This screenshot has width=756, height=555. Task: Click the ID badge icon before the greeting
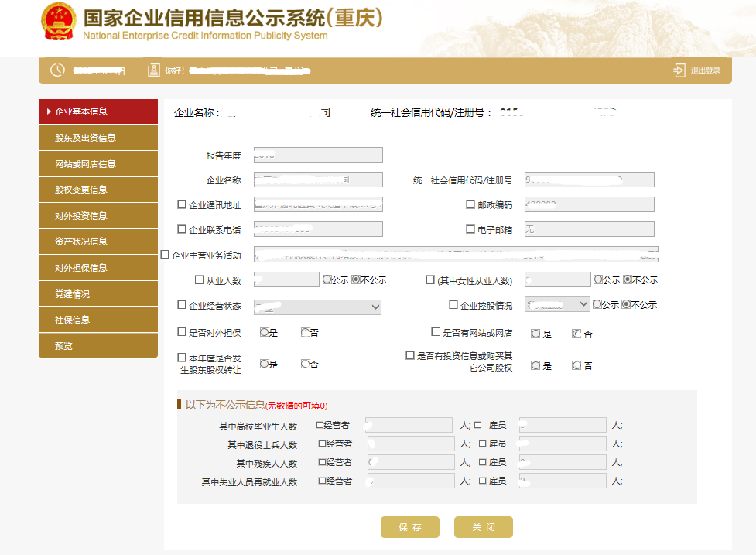[x=152, y=70]
